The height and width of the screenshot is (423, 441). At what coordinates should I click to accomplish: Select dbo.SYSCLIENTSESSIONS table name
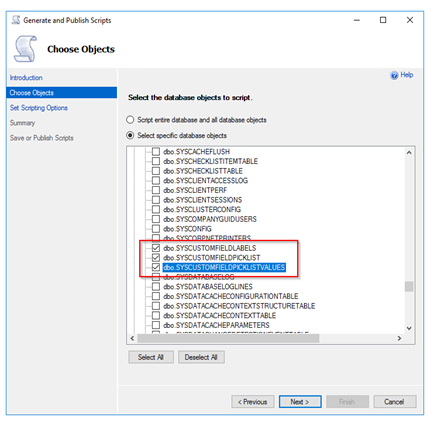tap(203, 200)
